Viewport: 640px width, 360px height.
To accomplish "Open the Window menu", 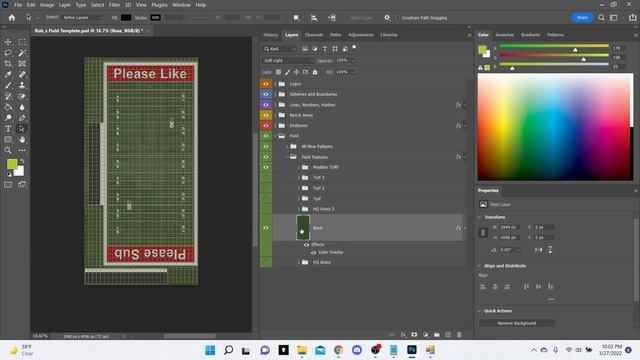I will 181,5.
